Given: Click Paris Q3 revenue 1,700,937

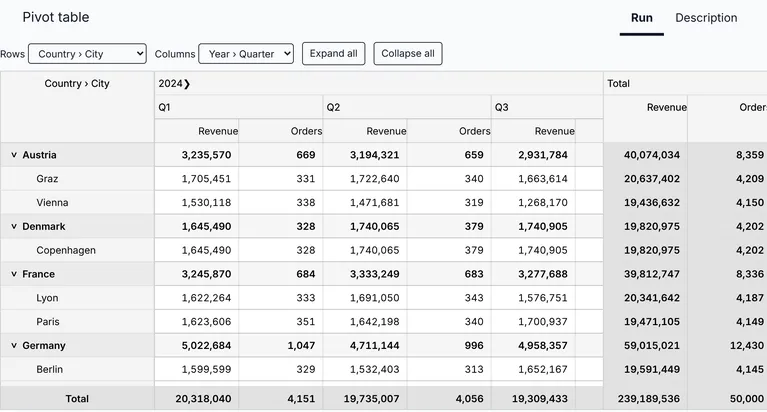Looking at the screenshot, I should [x=533, y=321].
